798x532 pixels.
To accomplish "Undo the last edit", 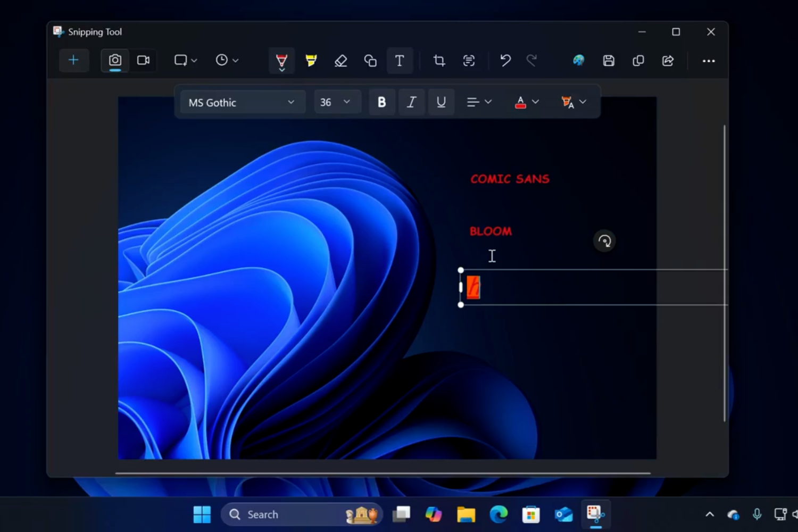I will pos(505,61).
